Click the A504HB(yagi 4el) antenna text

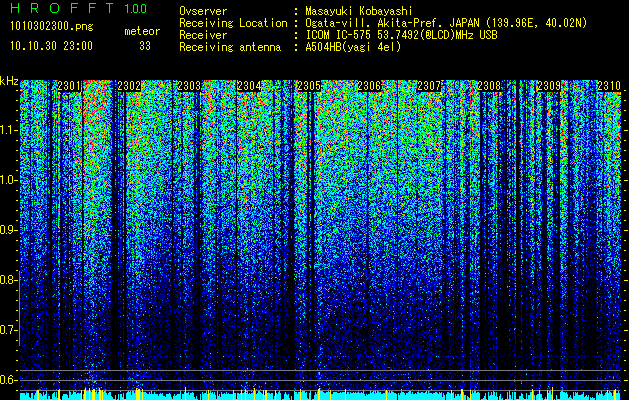click(353, 47)
